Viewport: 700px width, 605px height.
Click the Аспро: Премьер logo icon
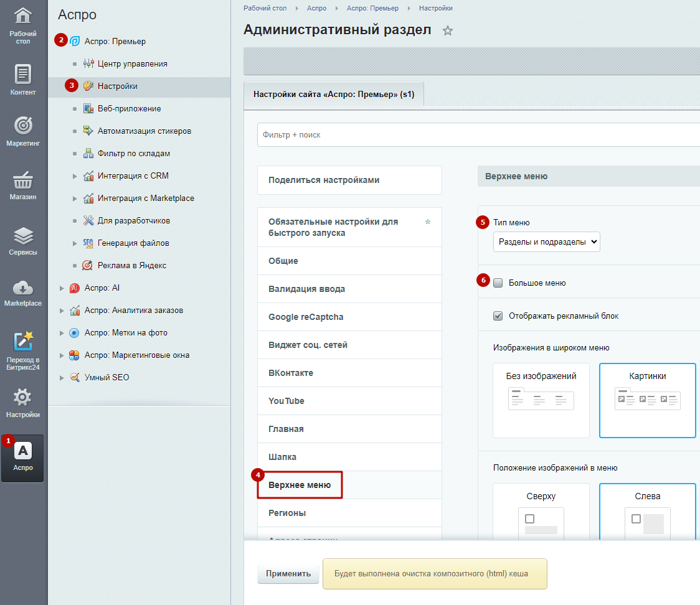pos(75,42)
